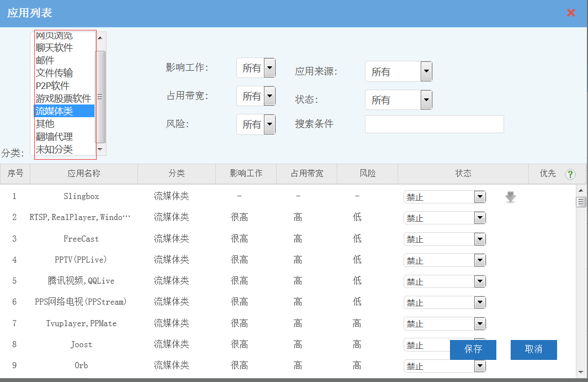Open status dropdown for FreeCast row
Image resolution: width=588 pixels, height=382 pixels.
[x=444, y=239]
